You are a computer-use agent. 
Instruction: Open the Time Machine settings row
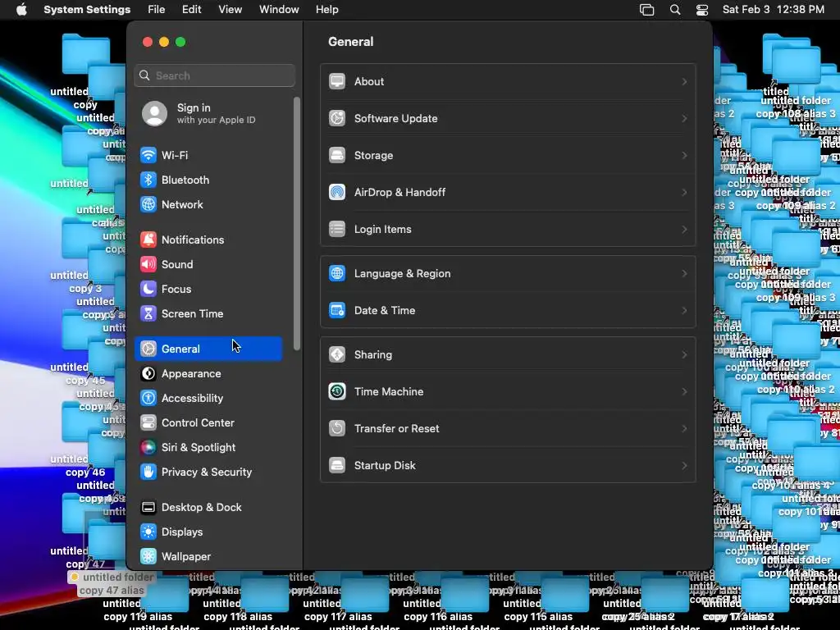(x=508, y=392)
